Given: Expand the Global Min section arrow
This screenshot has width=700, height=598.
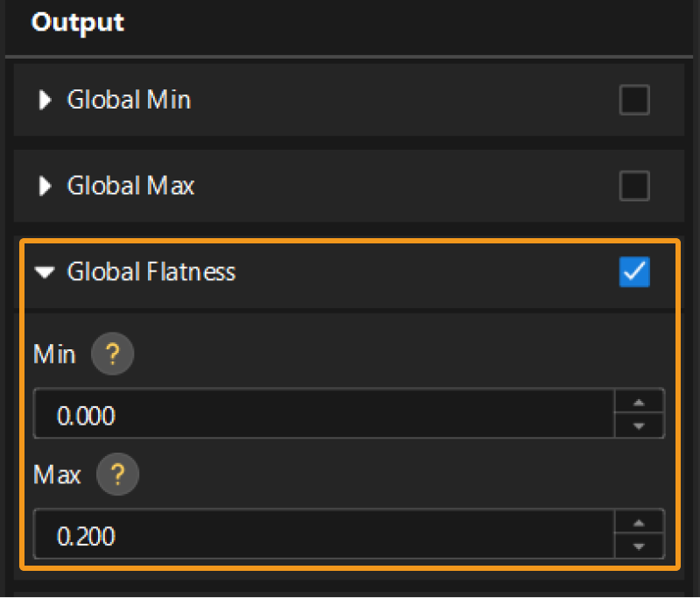Looking at the screenshot, I should click(45, 101).
